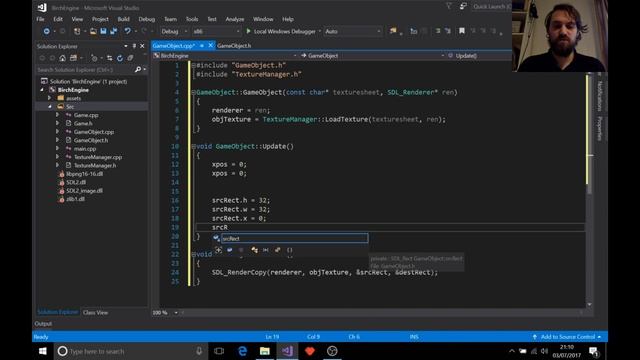Click the Search Solution Explorer input field
Screen dimensions: 640x360
[x=85, y=70]
